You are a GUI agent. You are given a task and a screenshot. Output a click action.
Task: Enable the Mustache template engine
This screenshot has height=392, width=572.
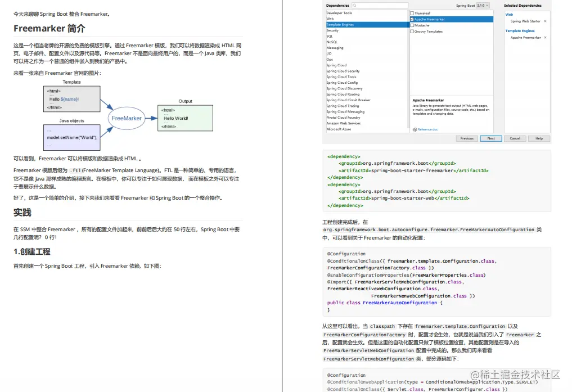[412, 25]
